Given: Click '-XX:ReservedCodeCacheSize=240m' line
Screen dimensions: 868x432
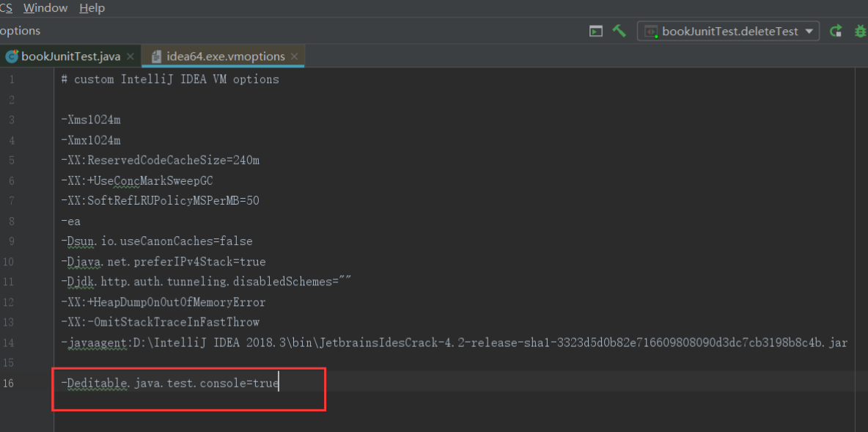Looking at the screenshot, I should 161,161.
